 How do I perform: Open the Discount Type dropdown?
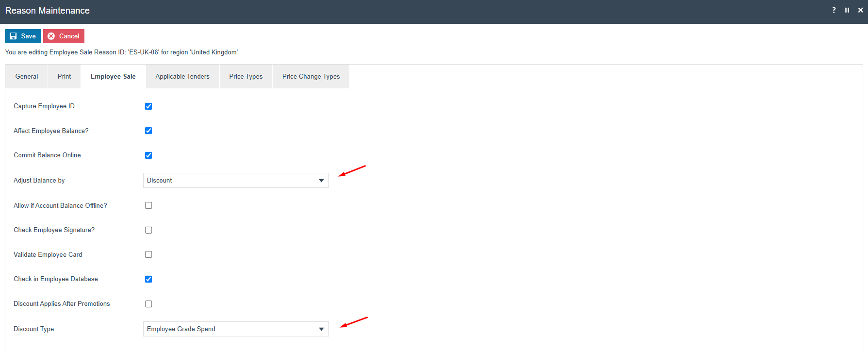click(x=236, y=329)
